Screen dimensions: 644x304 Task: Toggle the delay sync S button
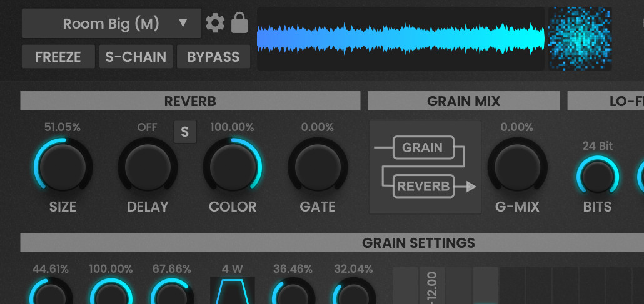(184, 132)
